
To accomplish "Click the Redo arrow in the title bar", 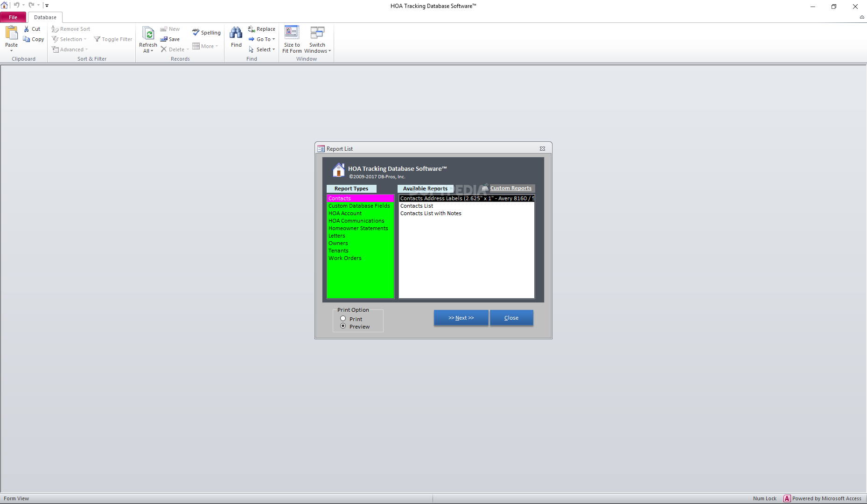I will (x=31, y=5).
